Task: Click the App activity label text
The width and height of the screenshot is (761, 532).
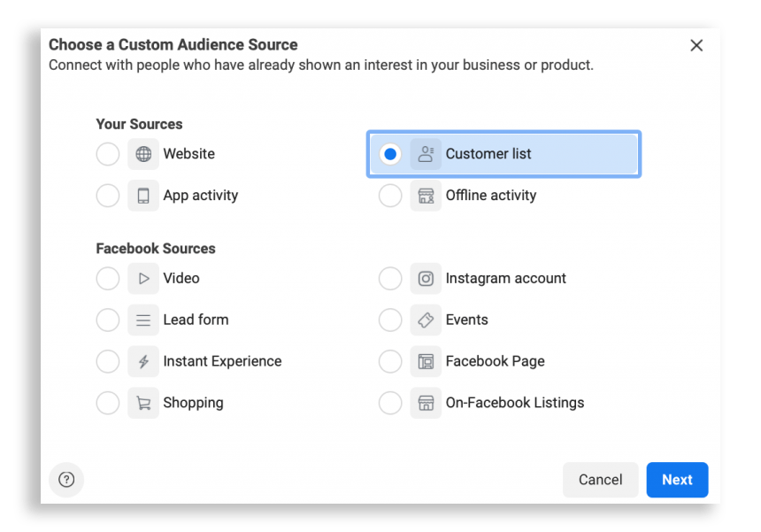Action: click(201, 196)
